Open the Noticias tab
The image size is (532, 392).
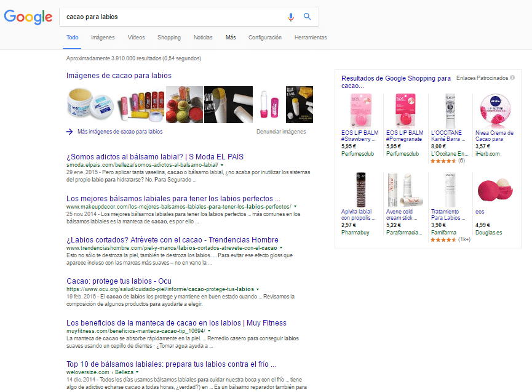click(203, 38)
